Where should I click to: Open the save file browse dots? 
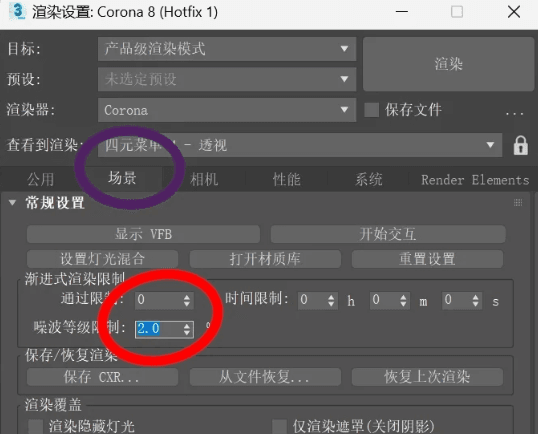tap(514, 113)
